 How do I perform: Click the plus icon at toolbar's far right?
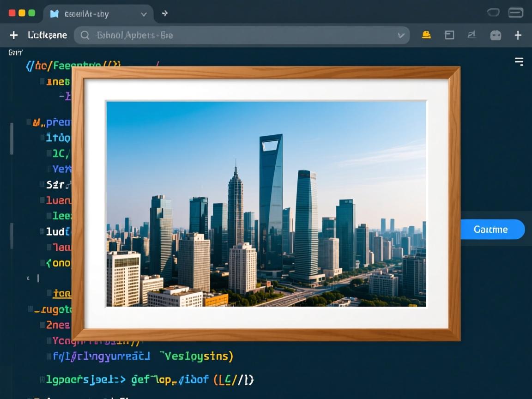518,35
